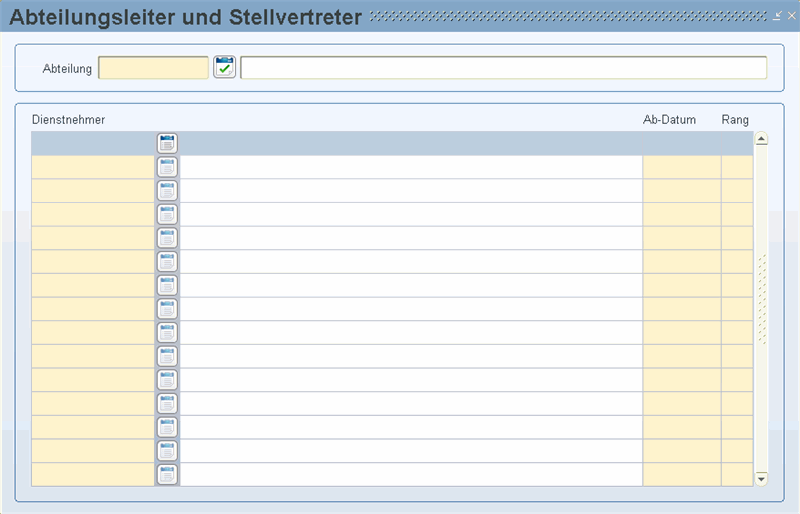Open the Dienstnehmer lookup in the last row
The width and height of the screenshot is (800, 514).
click(x=167, y=475)
